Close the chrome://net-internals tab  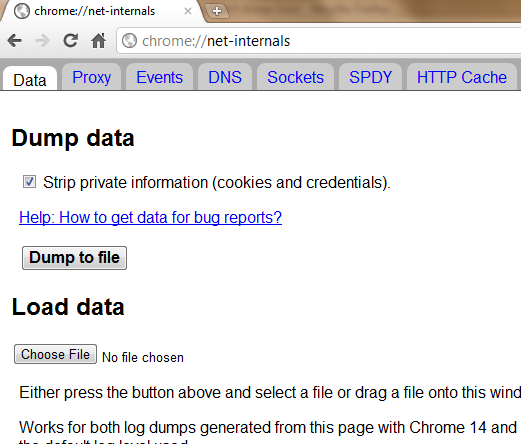(x=188, y=11)
